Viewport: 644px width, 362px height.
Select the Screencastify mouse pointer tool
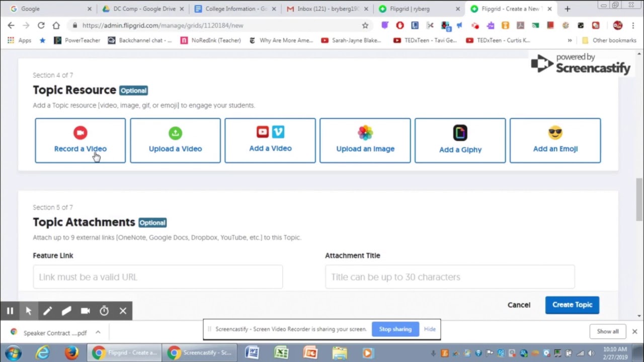tap(29, 311)
